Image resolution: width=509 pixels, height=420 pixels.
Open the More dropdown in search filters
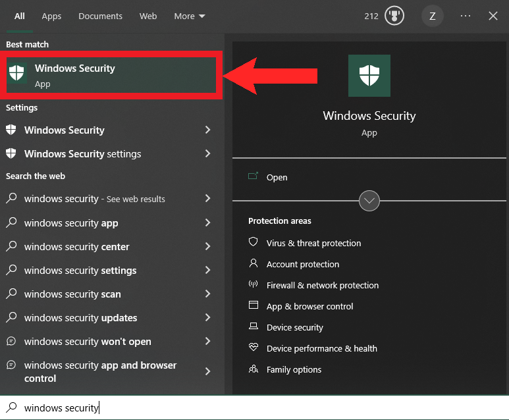190,16
